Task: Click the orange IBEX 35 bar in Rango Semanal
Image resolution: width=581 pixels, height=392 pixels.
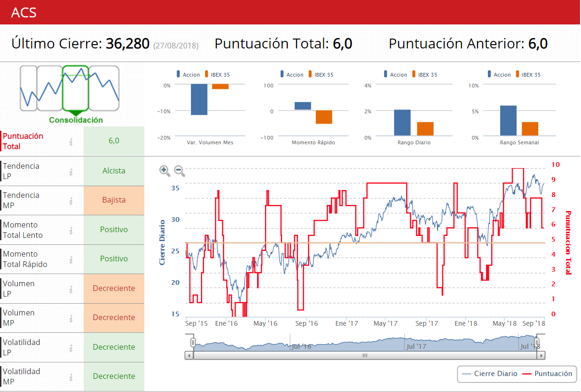Action: coord(530,130)
